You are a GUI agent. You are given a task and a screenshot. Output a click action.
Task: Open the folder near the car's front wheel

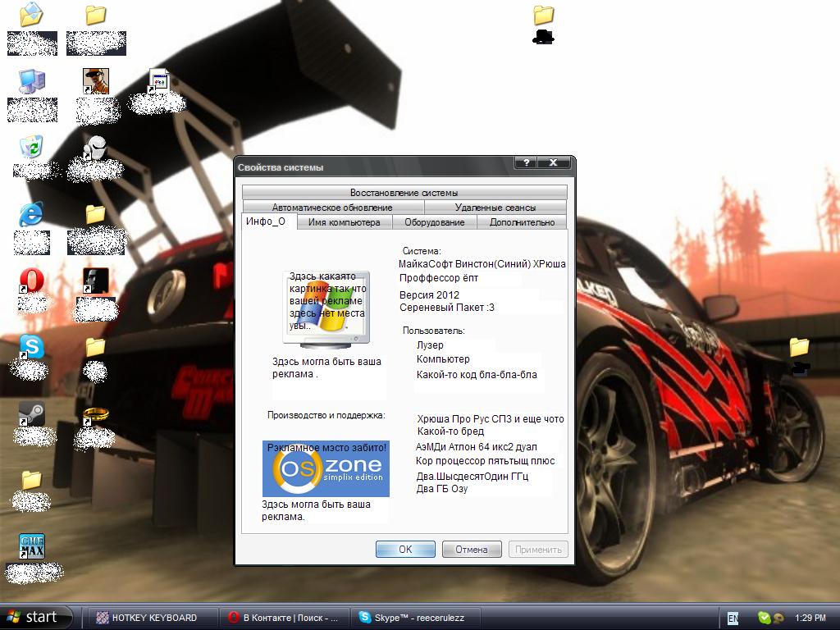pos(799,347)
